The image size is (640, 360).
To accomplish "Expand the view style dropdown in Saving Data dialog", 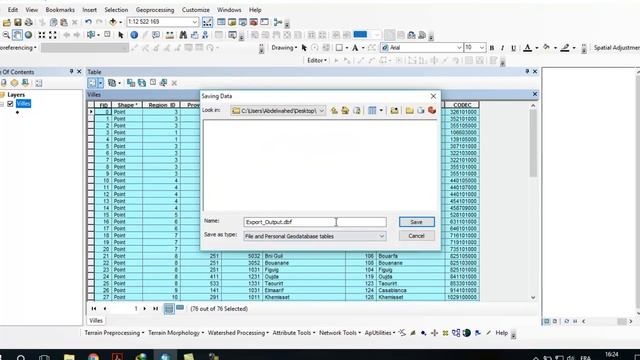I will point(381,111).
